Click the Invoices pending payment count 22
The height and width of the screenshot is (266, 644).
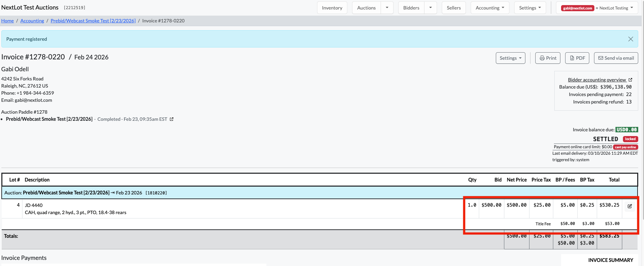tap(629, 94)
